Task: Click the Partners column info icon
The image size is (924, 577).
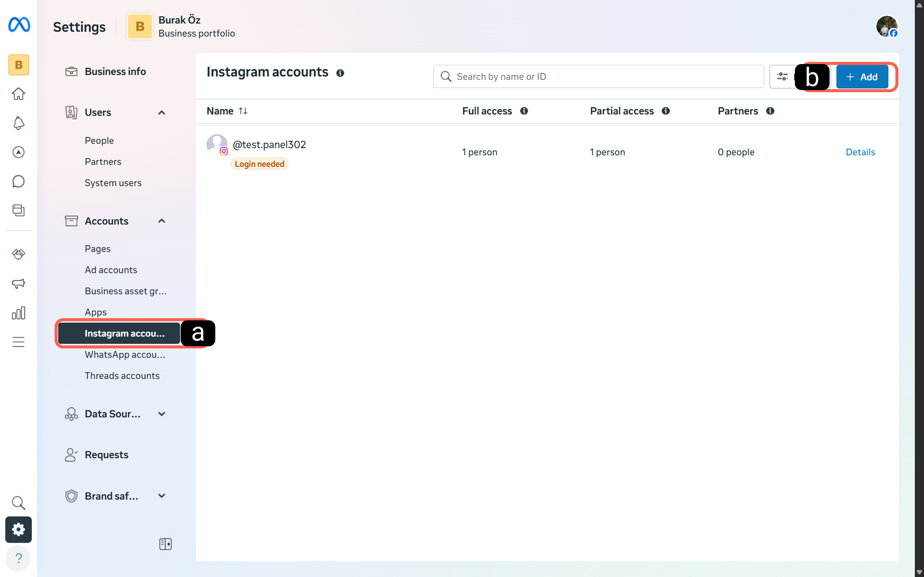Action: [x=770, y=111]
